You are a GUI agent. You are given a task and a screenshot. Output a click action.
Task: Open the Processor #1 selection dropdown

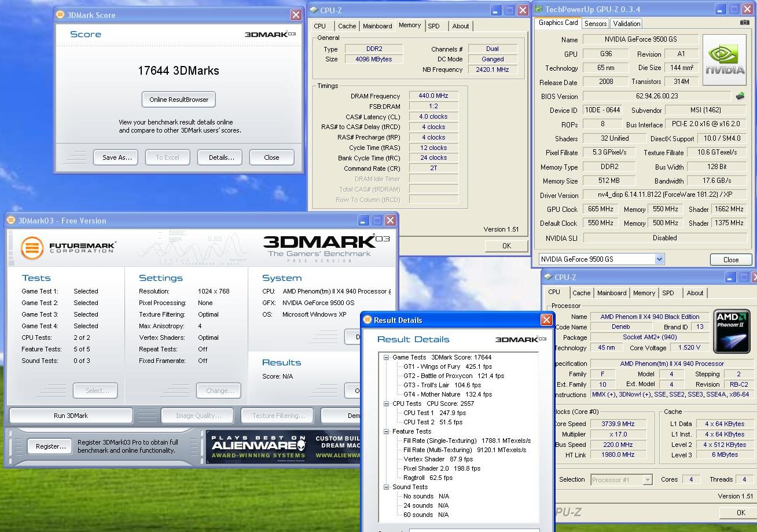click(x=648, y=479)
